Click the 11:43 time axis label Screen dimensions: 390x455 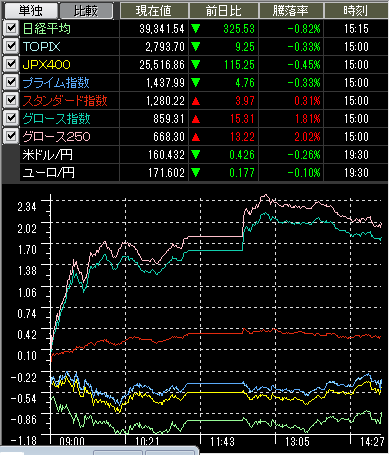click(222, 442)
